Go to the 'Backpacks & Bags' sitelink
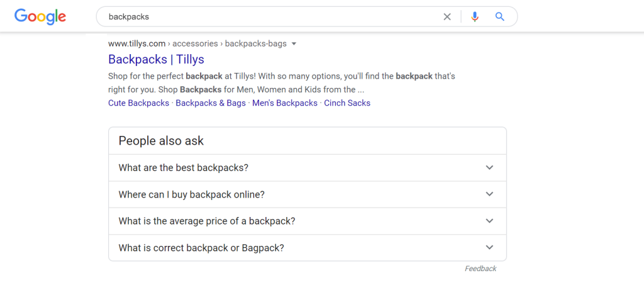644x285 pixels. click(x=211, y=103)
